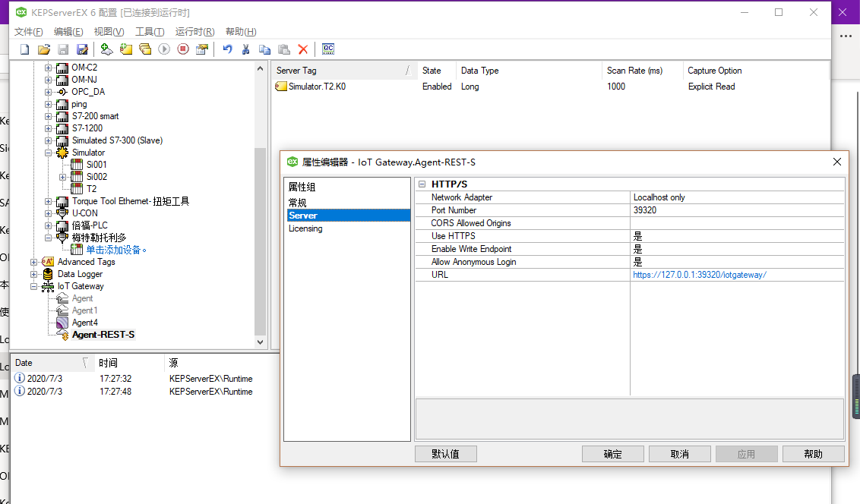Open Properties via toolbar icon
This screenshot has width=860, height=504.
tap(202, 49)
